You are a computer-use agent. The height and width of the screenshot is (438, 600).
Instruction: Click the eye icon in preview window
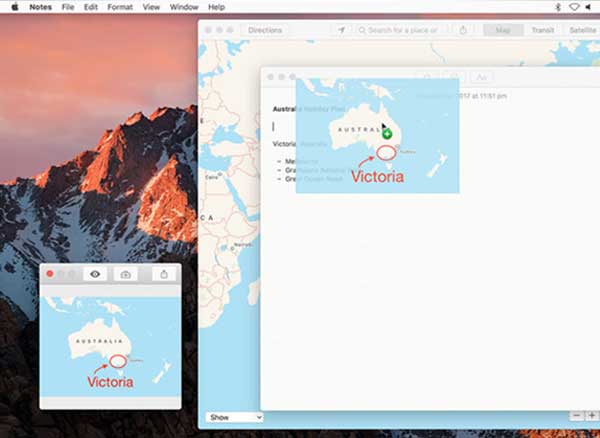coord(95,274)
